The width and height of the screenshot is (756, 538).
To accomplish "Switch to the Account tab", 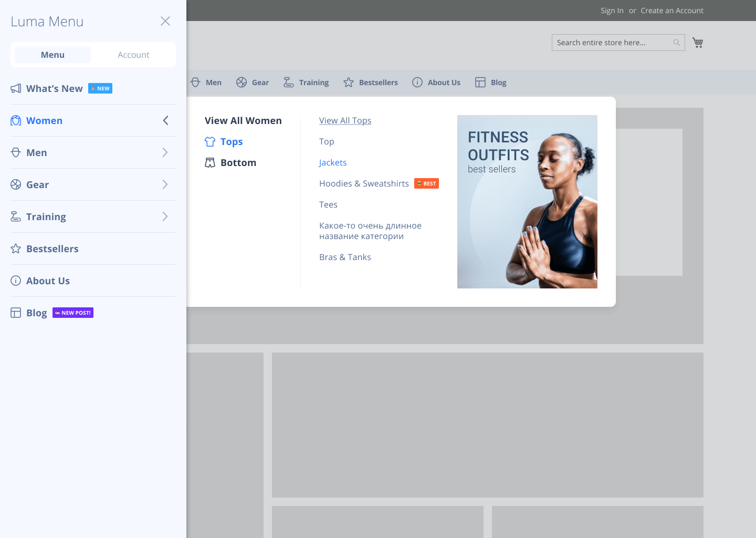I will [x=133, y=55].
